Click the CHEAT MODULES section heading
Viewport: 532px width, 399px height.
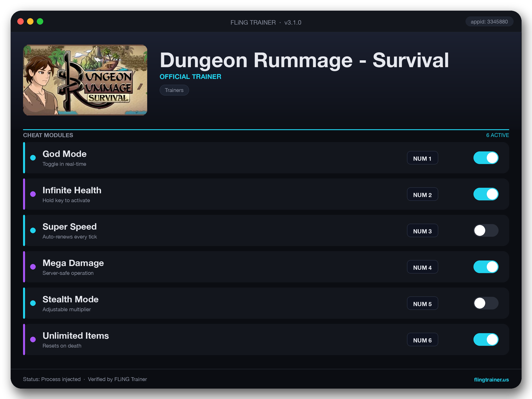tap(48, 135)
